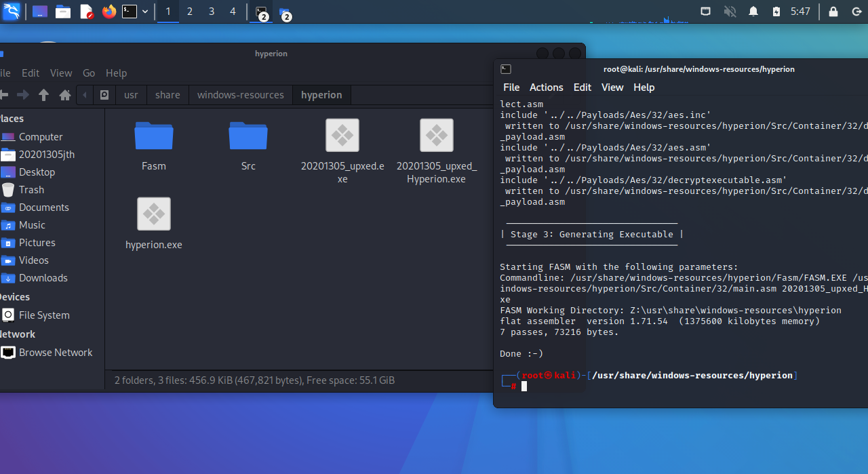Select hyperion path bar segment
This screenshot has height=474, width=868.
(321, 95)
